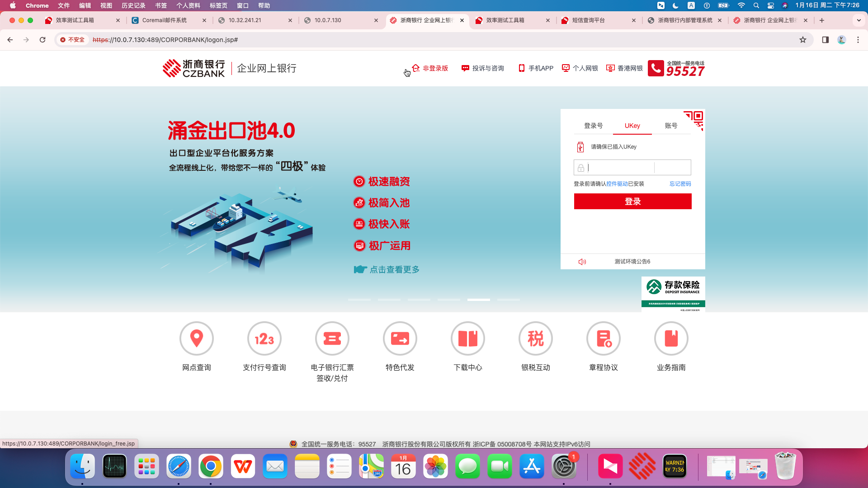
Task: Open App Store in dock
Action: (532, 466)
